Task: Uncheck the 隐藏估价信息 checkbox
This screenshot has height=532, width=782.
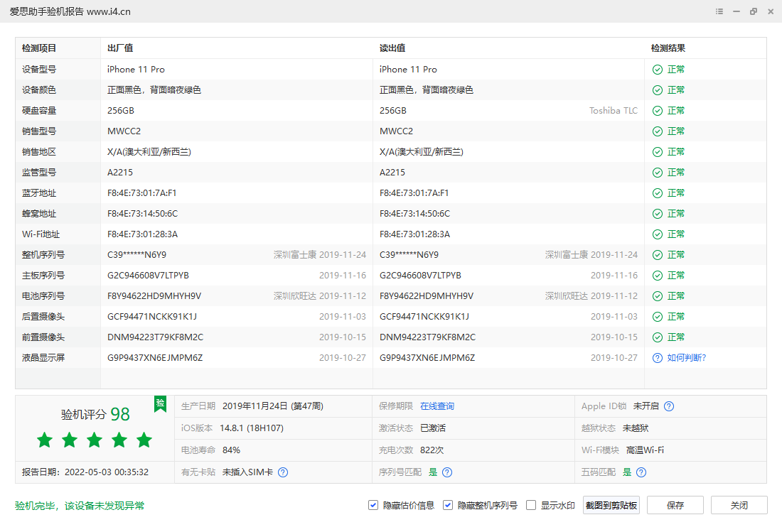Action: coord(373,505)
